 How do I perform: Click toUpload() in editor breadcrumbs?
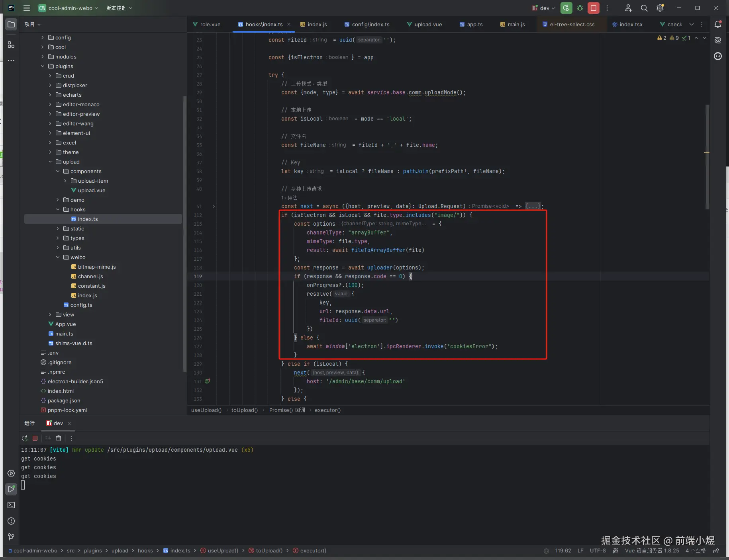tap(245, 410)
